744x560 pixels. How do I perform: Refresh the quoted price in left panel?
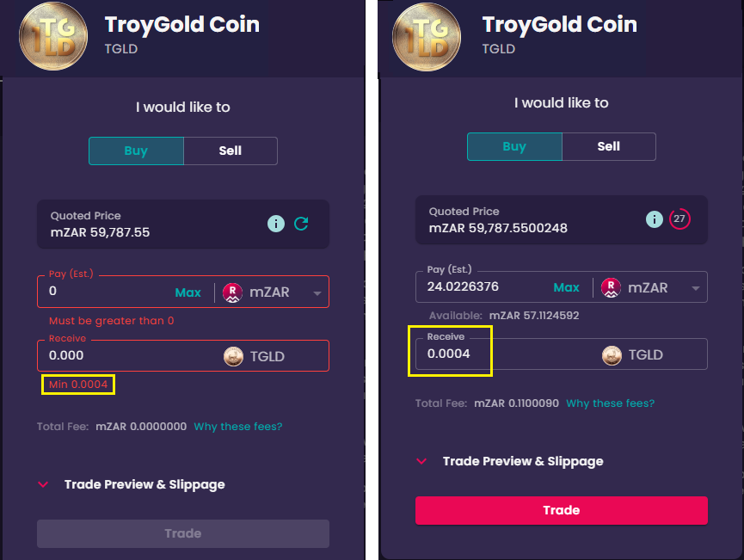[301, 223]
